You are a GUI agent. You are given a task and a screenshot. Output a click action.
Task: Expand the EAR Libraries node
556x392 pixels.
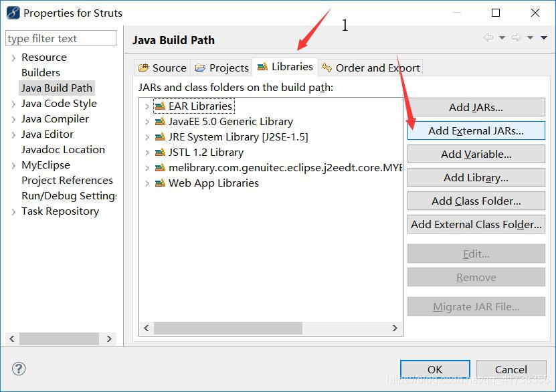tap(147, 106)
